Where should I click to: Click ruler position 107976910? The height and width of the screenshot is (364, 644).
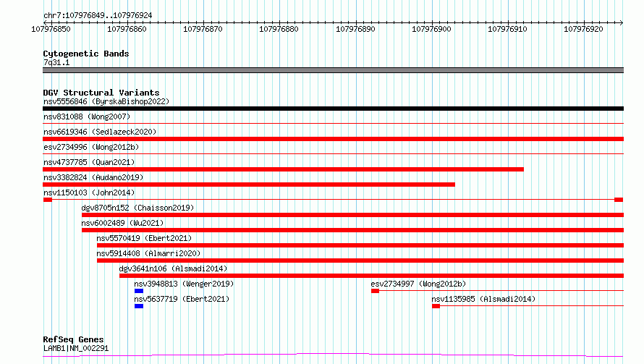[508, 29]
